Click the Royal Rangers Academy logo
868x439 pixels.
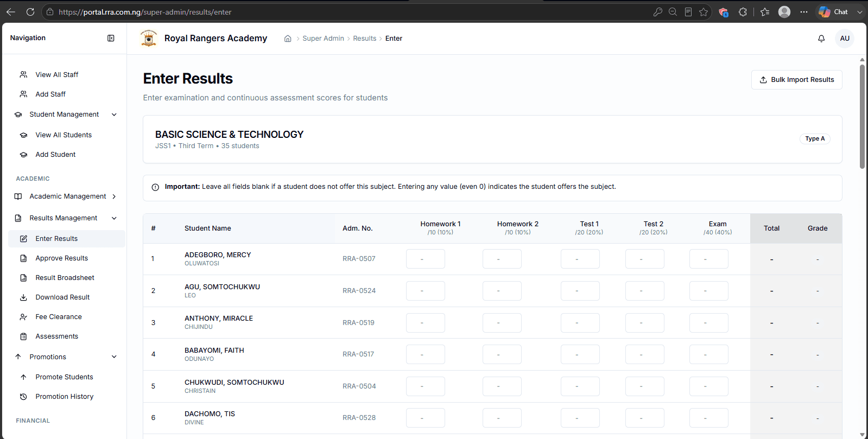149,39
